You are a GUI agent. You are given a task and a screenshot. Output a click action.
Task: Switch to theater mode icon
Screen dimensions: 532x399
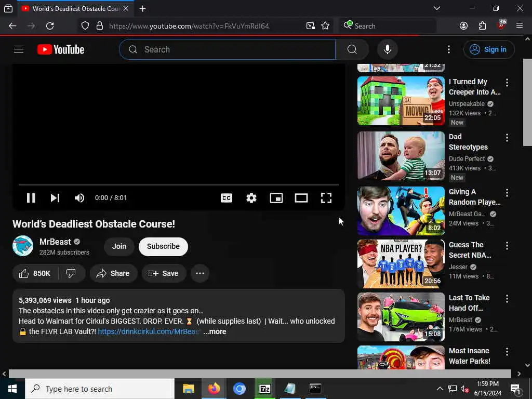(x=301, y=198)
